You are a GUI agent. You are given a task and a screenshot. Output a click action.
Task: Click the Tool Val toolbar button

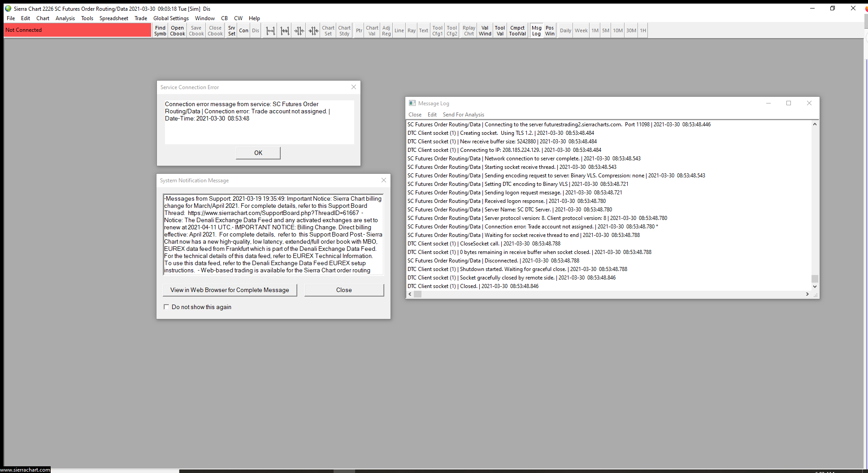point(500,30)
